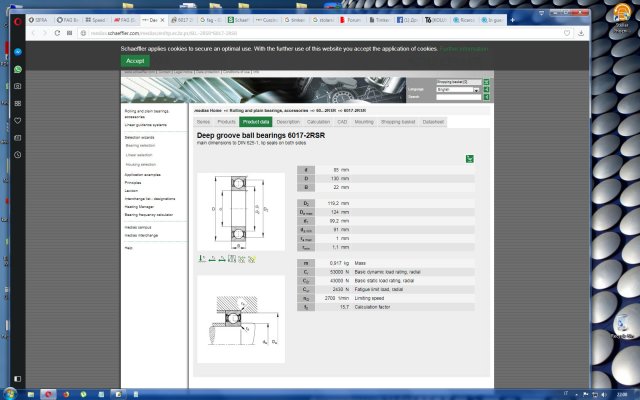Select the Product data tab
Image resolution: width=640 pixels, height=400 pixels.
pyautogui.click(x=256, y=122)
